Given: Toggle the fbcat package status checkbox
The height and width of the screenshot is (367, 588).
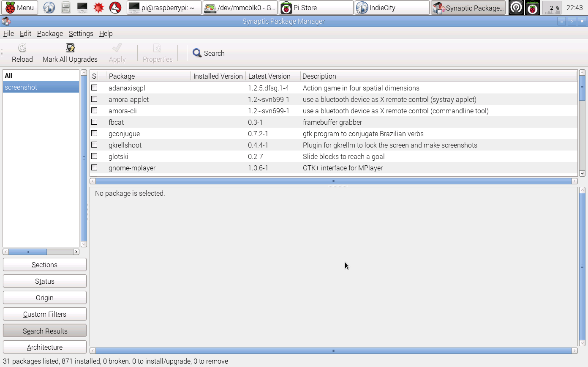Looking at the screenshot, I should 94,122.
